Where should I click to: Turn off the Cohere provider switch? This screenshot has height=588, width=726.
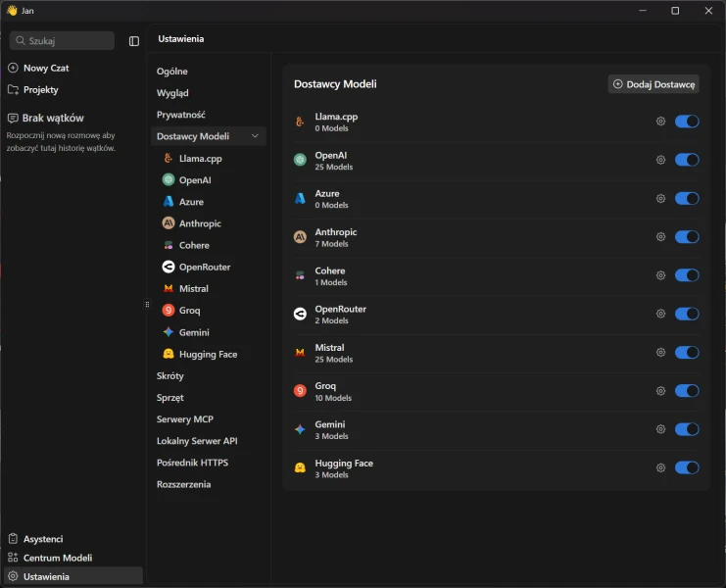point(687,275)
